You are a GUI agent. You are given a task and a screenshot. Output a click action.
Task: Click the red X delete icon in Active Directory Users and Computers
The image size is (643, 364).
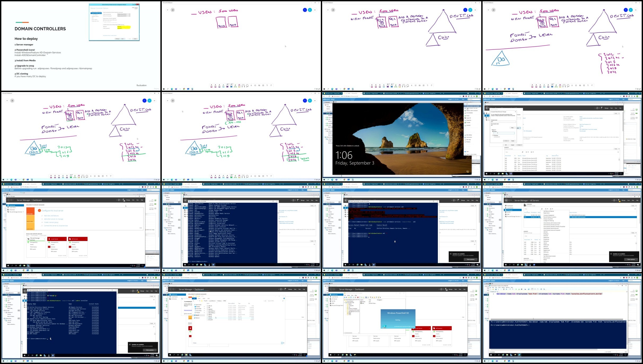pyautogui.click(x=358, y=297)
